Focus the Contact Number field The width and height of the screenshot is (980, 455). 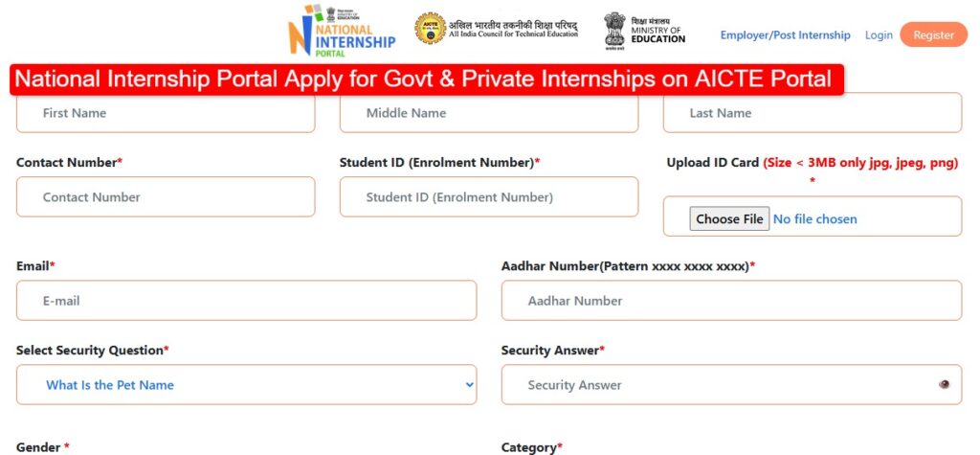click(x=166, y=197)
